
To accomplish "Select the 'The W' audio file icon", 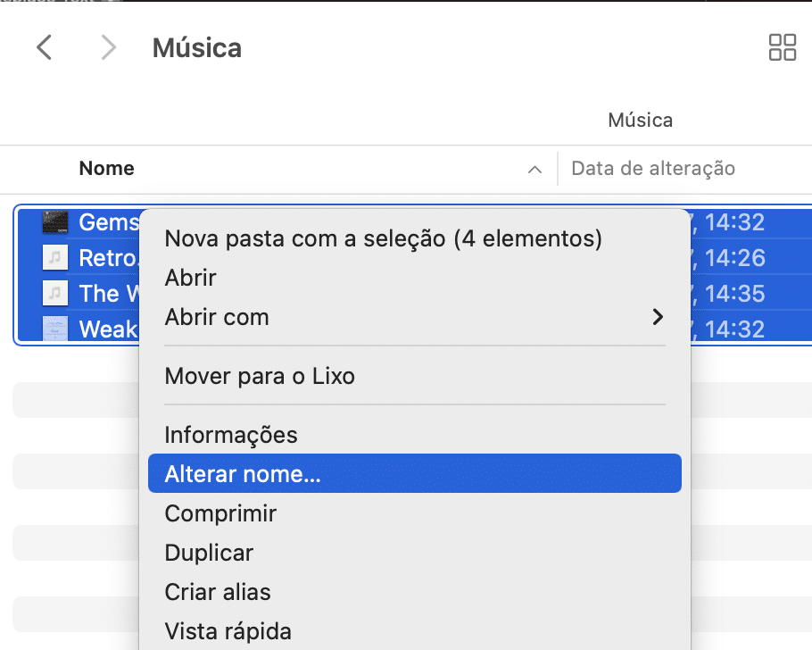I will (55, 294).
